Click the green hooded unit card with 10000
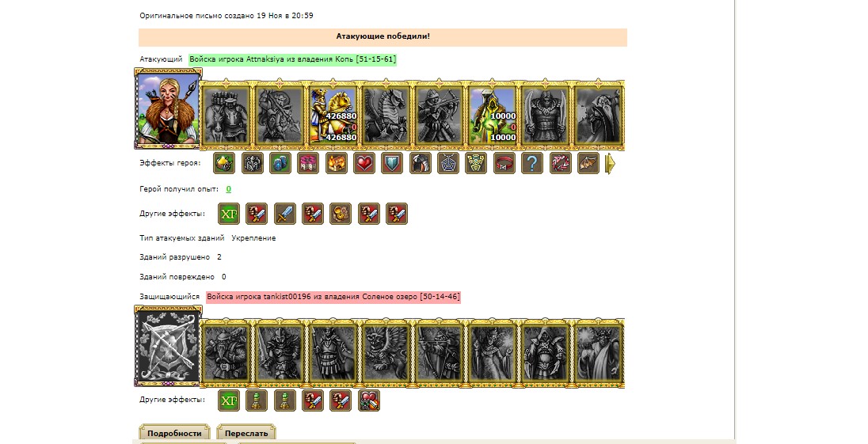 pos(492,115)
